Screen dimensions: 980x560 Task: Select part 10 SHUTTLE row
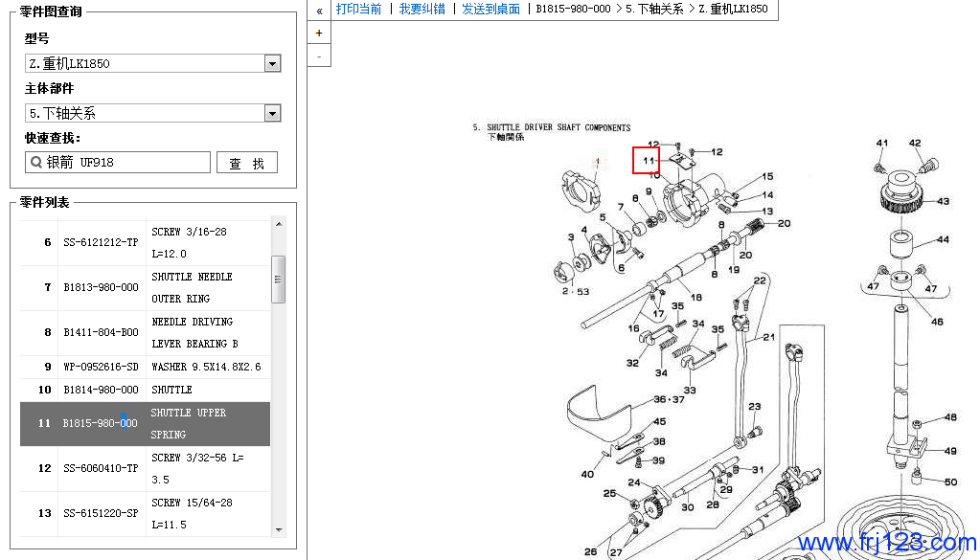click(145, 391)
